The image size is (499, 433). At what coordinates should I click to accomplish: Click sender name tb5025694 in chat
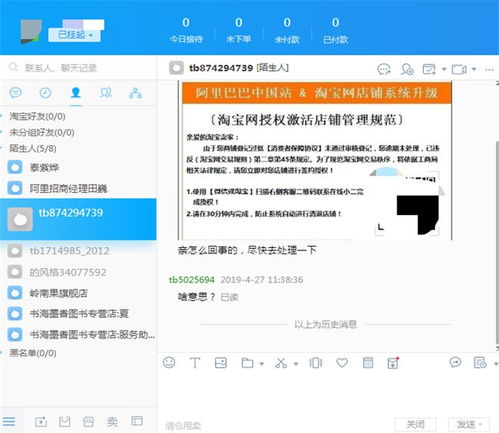[x=192, y=280]
